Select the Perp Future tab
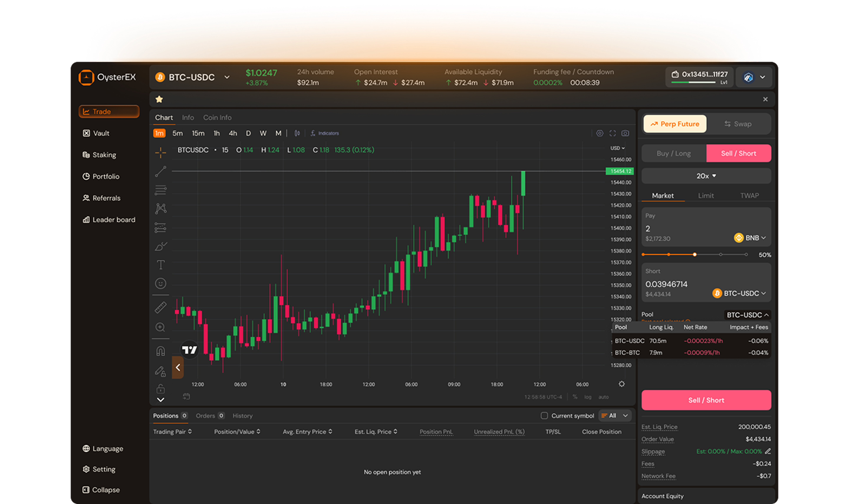This screenshot has height=504, width=849. [675, 124]
